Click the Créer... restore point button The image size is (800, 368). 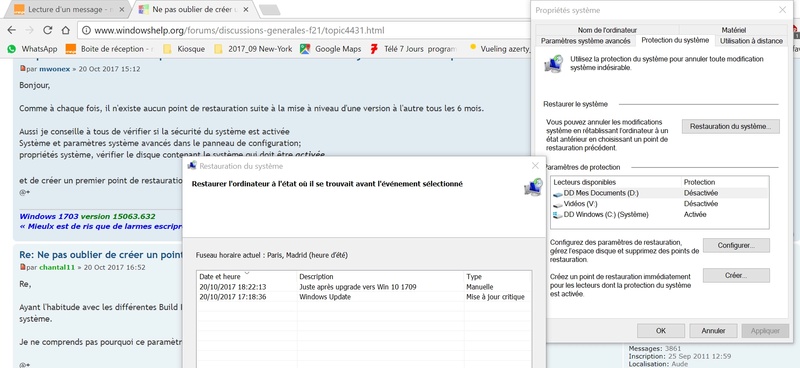pyautogui.click(x=736, y=275)
